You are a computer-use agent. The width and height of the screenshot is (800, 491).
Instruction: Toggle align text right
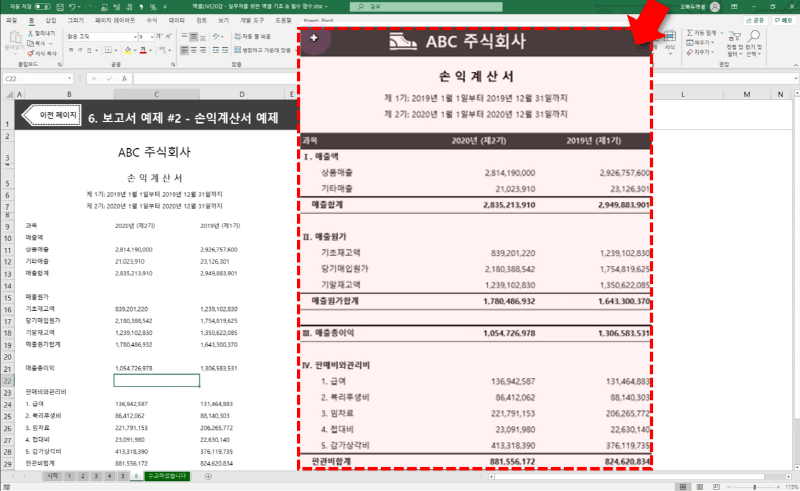203,50
